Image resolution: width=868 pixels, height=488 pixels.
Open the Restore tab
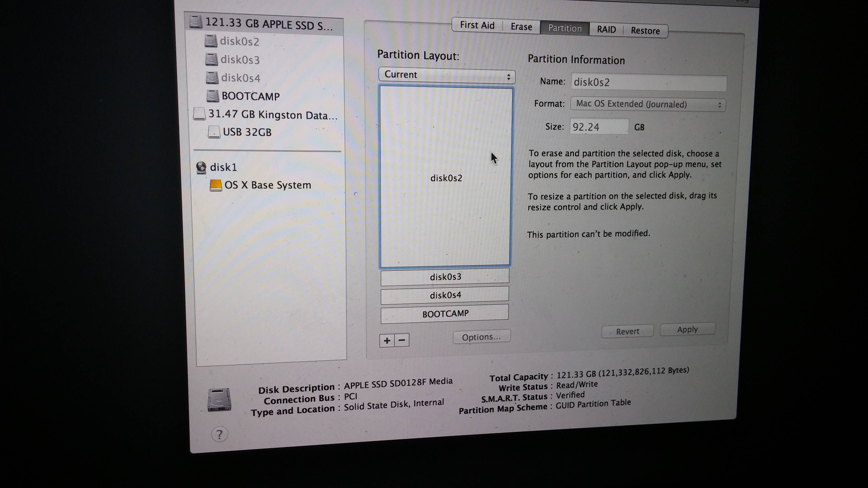click(x=645, y=31)
